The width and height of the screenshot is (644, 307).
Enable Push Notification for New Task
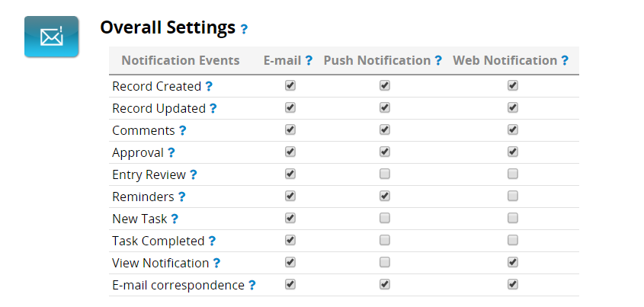click(x=384, y=219)
